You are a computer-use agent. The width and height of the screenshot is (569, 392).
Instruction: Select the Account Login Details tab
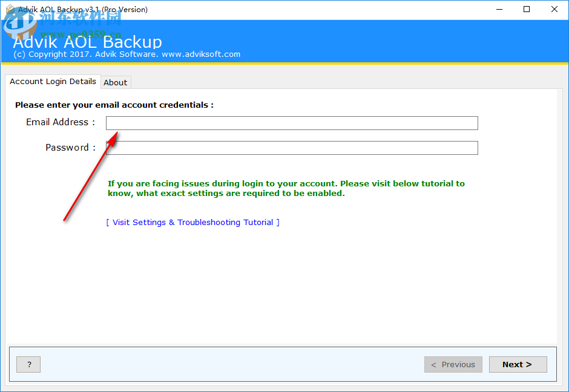(x=53, y=82)
